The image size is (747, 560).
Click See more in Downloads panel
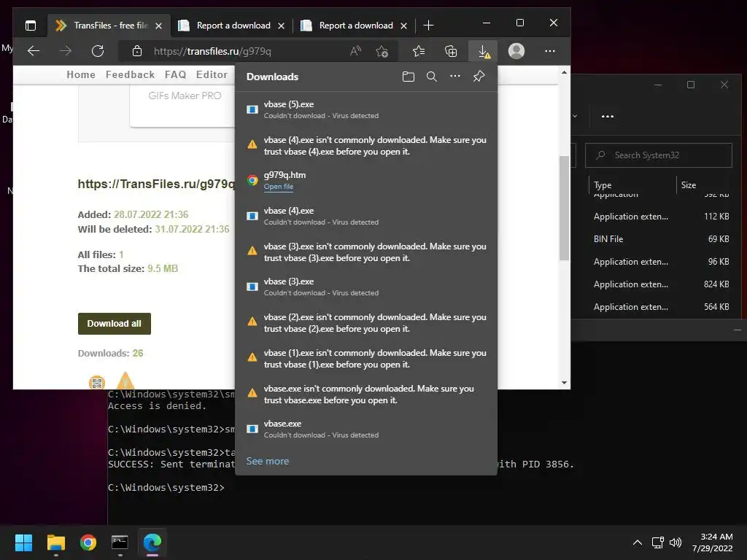[x=267, y=461]
